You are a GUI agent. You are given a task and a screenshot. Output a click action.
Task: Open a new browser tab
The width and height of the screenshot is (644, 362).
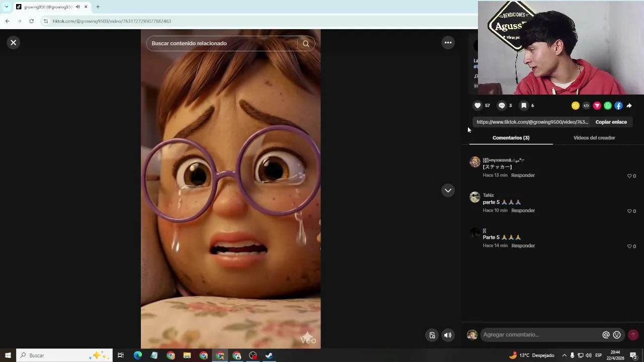pyautogui.click(x=98, y=7)
